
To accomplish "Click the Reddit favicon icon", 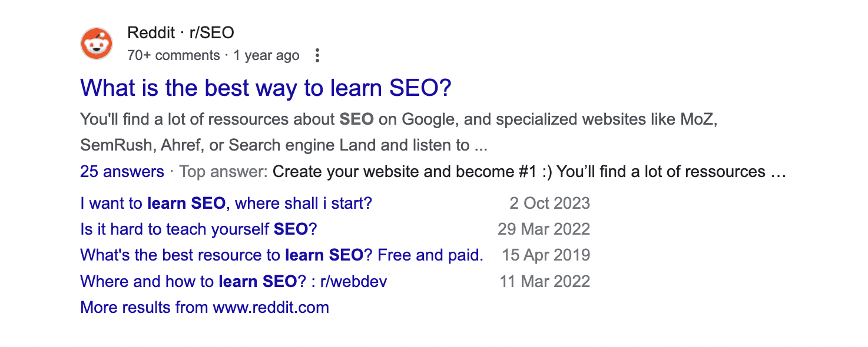I will point(98,43).
